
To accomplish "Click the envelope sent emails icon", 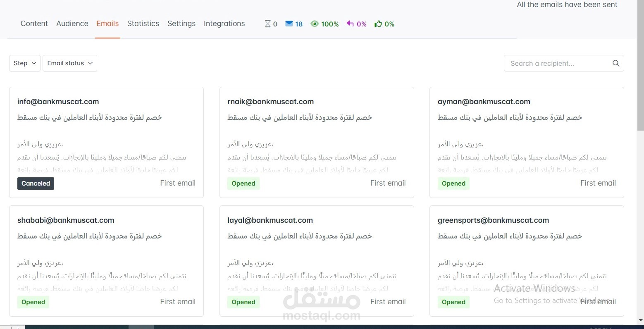I will pyautogui.click(x=289, y=24).
